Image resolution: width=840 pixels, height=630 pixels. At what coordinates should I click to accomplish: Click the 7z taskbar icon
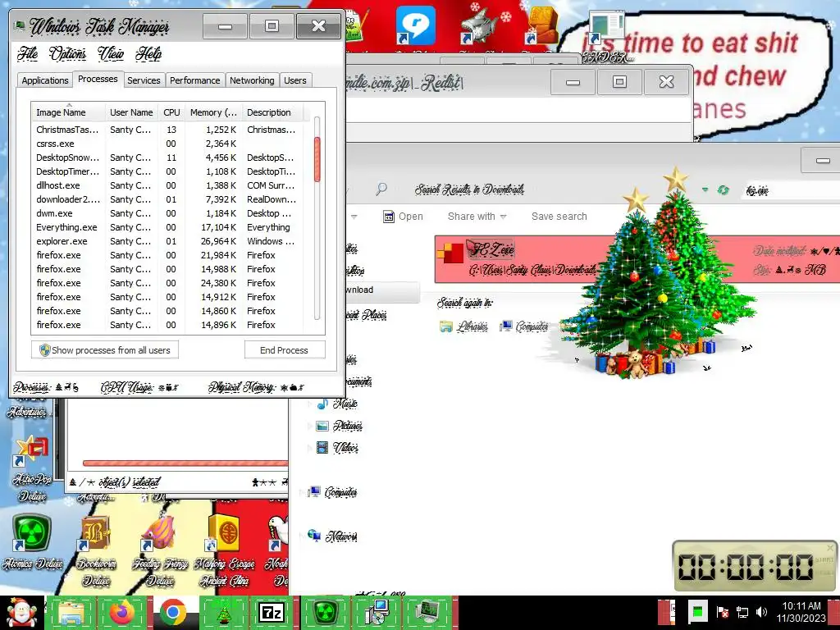[x=272, y=613]
